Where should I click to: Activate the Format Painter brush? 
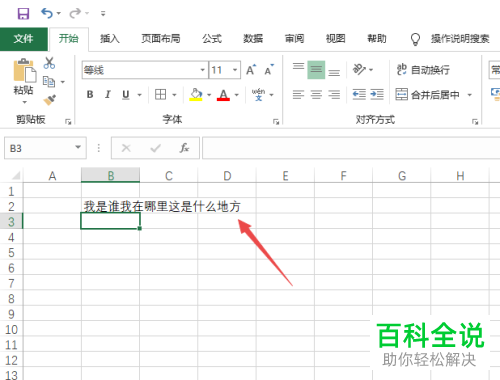pos(49,100)
